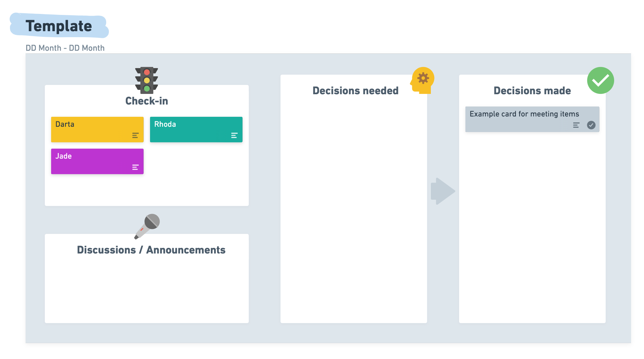
Task: Click the Check-in column heading
Action: point(146,101)
